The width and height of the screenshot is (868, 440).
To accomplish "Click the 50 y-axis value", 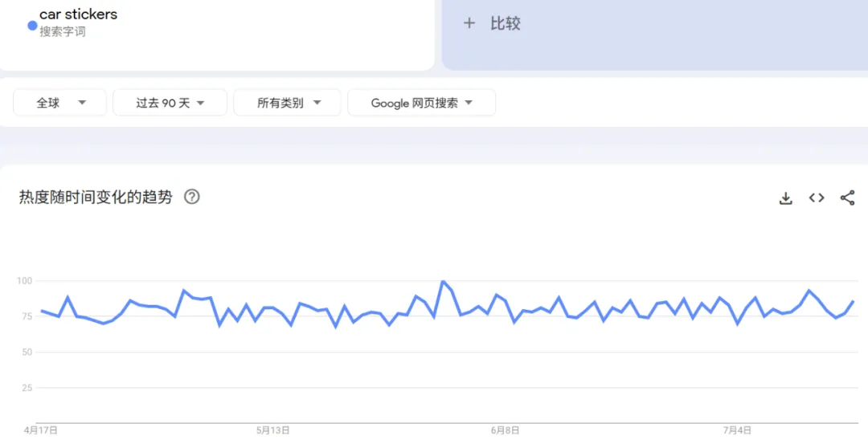I will pos(27,352).
